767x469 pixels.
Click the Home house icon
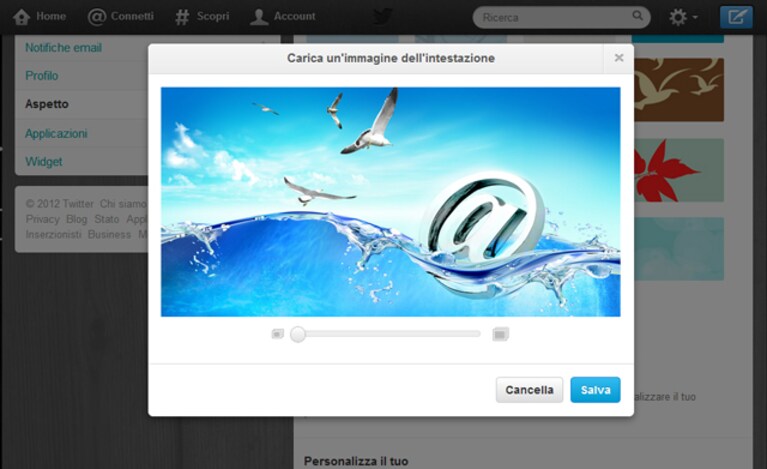pyautogui.click(x=22, y=17)
